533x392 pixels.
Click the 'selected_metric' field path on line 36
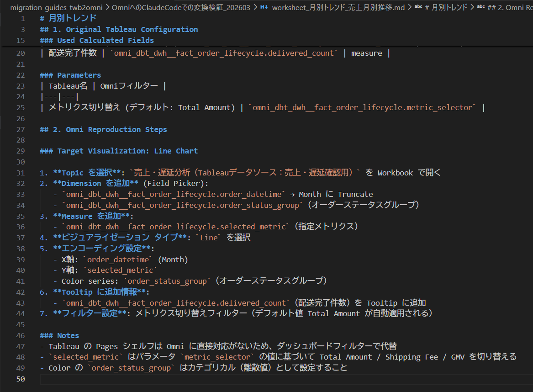[x=175, y=227]
